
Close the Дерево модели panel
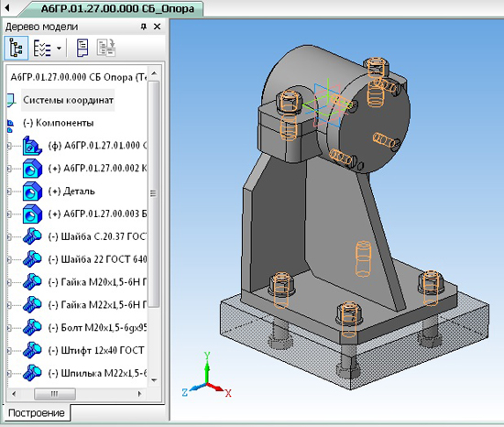click(158, 27)
